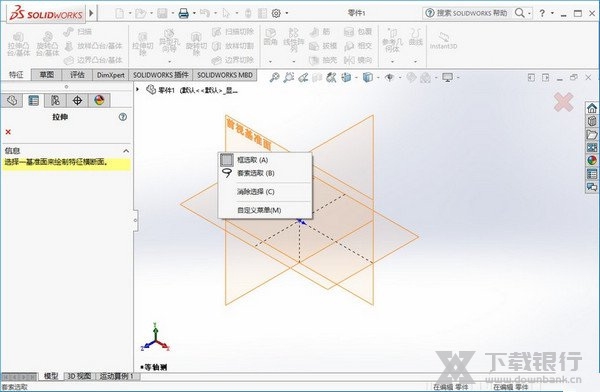The image size is (600, 392).
Task: Switch to the DisplayManager color-ball tab
Action: tap(99, 101)
